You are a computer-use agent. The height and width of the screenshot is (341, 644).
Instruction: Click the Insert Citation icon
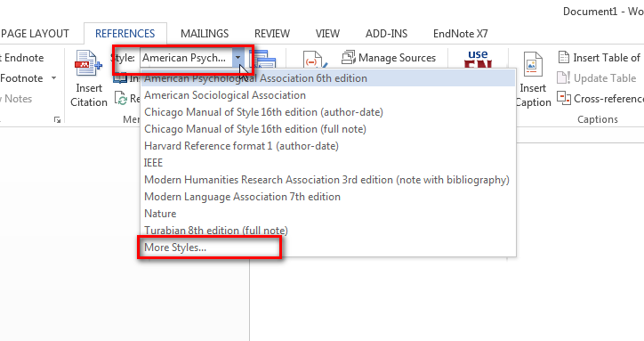(88, 64)
